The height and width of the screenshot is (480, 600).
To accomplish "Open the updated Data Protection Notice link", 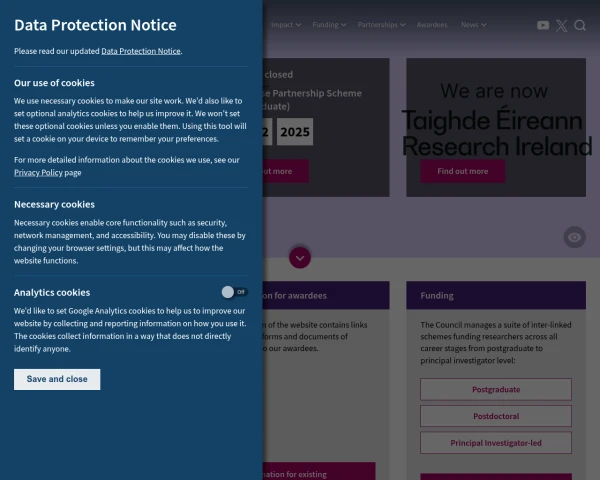I will (141, 51).
